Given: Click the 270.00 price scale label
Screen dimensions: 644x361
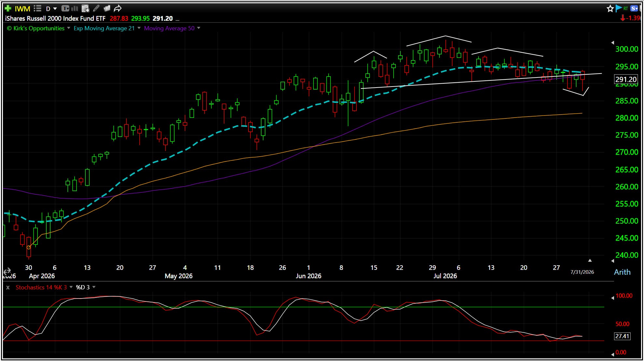Looking at the screenshot, I should coord(627,152).
